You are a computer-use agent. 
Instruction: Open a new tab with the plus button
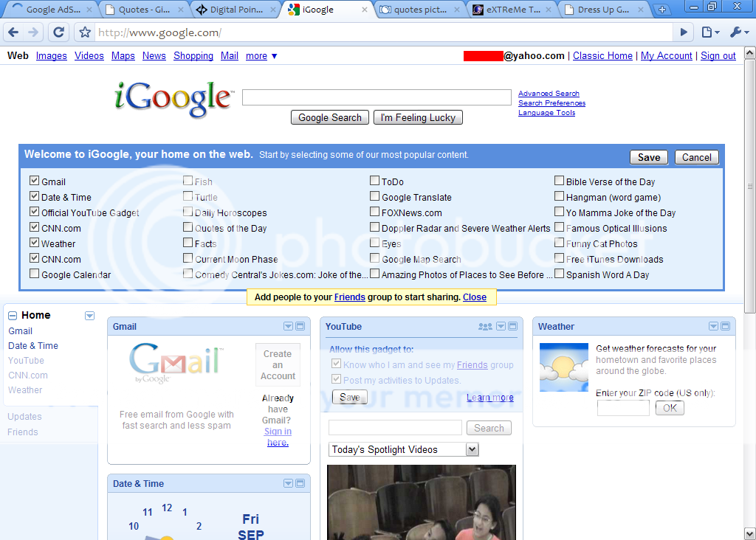(662, 10)
